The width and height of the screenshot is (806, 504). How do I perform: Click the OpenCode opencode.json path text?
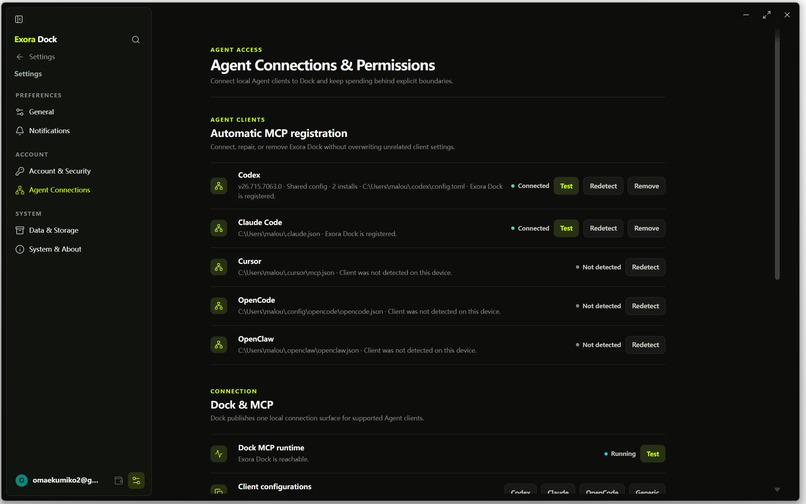[x=369, y=312]
